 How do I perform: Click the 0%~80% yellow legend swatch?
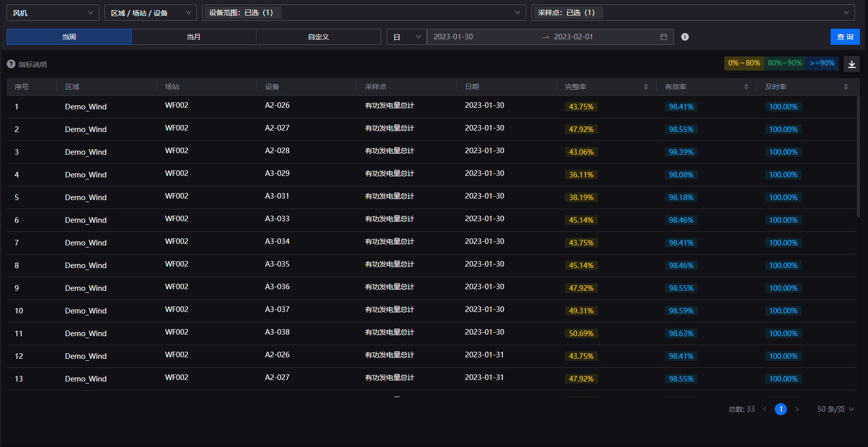coord(744,63)
